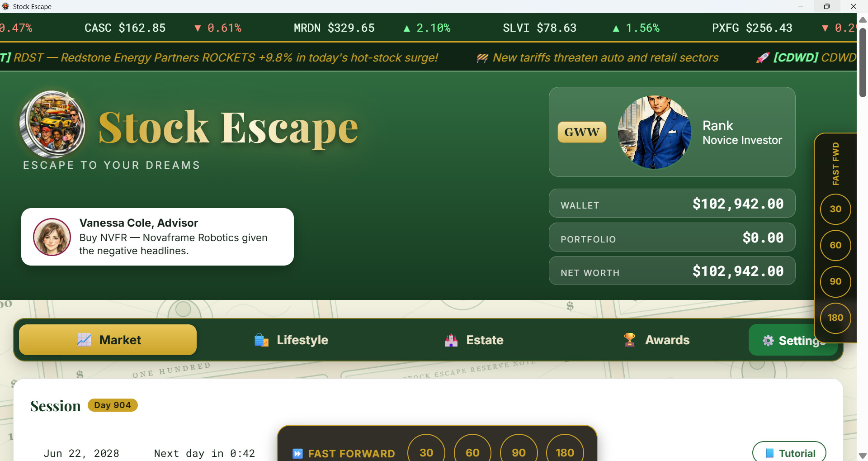The width and height of the screenshot is (868, 461).
Task: Click the Lifestyle shopping bag icon
Action: point(261,340)
